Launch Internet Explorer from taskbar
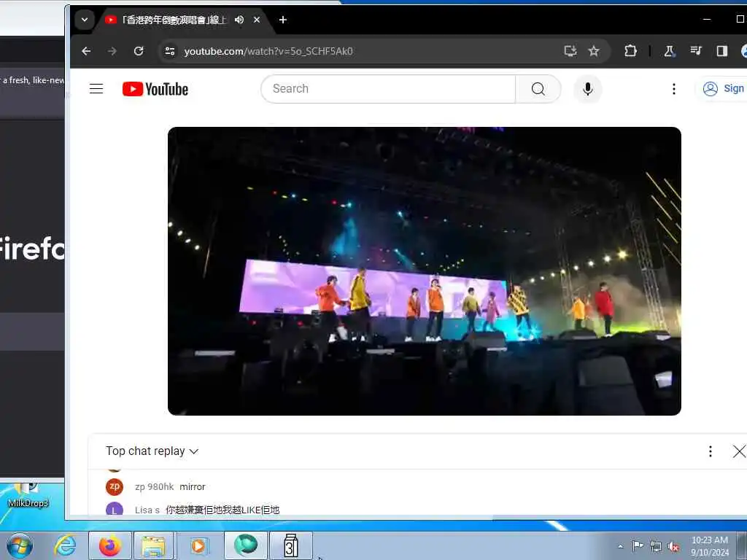This screenshot has width=747, height=560. coord(65,545)
